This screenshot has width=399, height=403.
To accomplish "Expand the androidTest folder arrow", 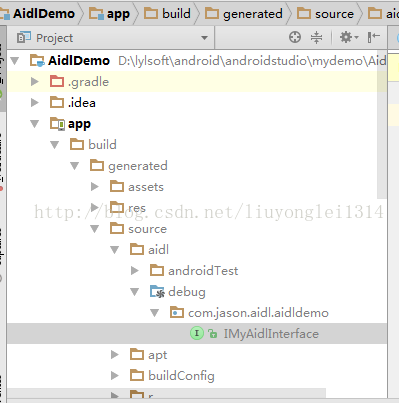I will [x=135, y=271].
